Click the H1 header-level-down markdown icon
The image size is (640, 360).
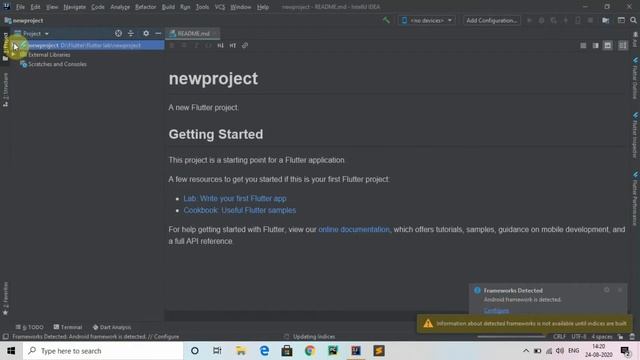pyautogui.click(x=220, y=46)
